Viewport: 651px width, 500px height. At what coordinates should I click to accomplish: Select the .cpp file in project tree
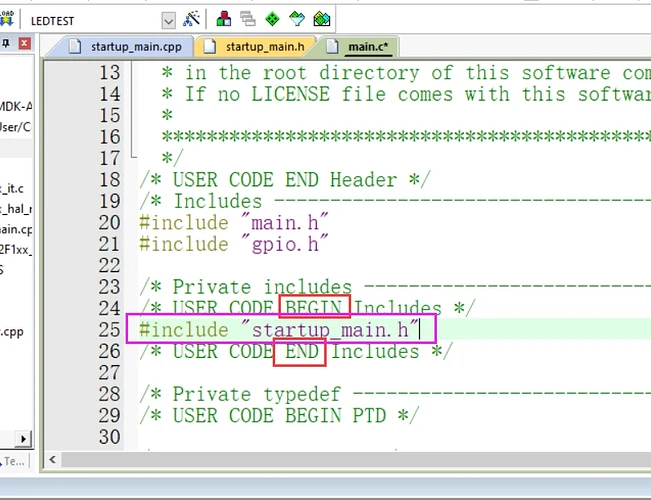tap(15, 331)
